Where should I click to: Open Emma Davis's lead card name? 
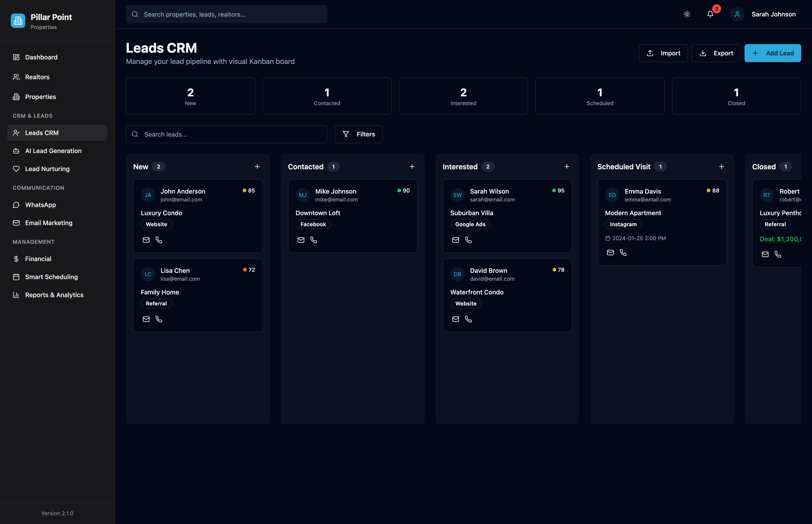click(x=643, y=191)
